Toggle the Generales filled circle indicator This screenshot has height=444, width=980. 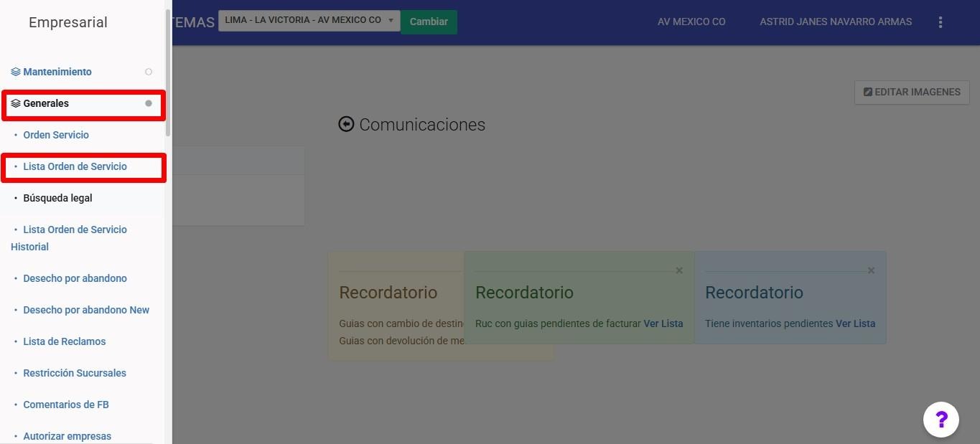pos(149,103)
